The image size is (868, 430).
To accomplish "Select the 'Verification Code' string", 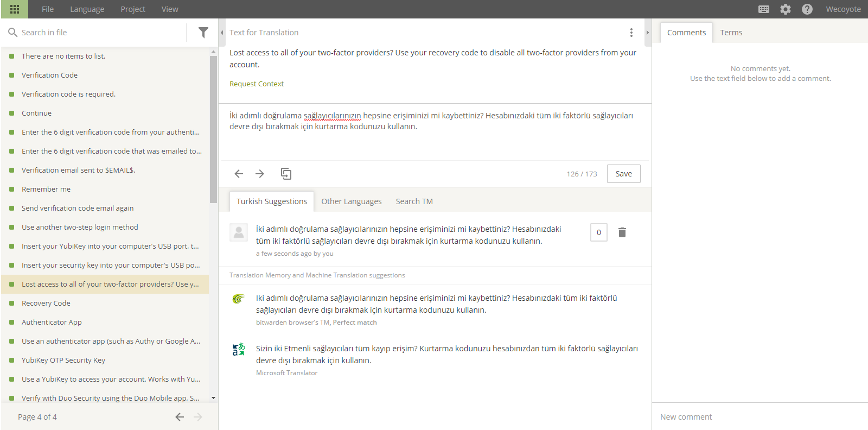I will tap(105, 75).
